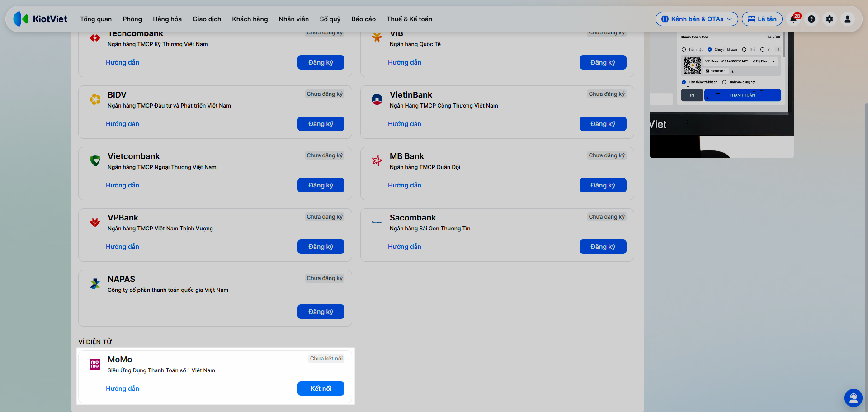Click the NAPAS Chưa đăng ký status
868x412 pixels.
325,278
